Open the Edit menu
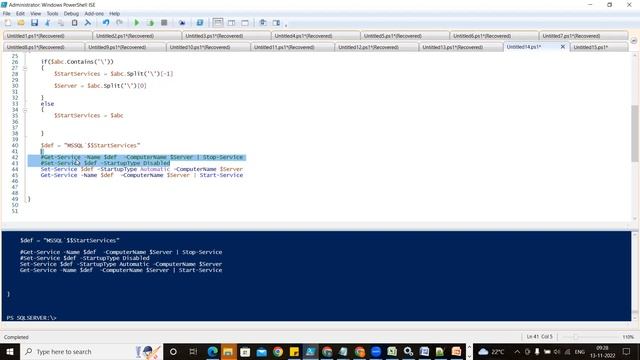This screenshot has width=640, height=360. (x=20, y=13)
